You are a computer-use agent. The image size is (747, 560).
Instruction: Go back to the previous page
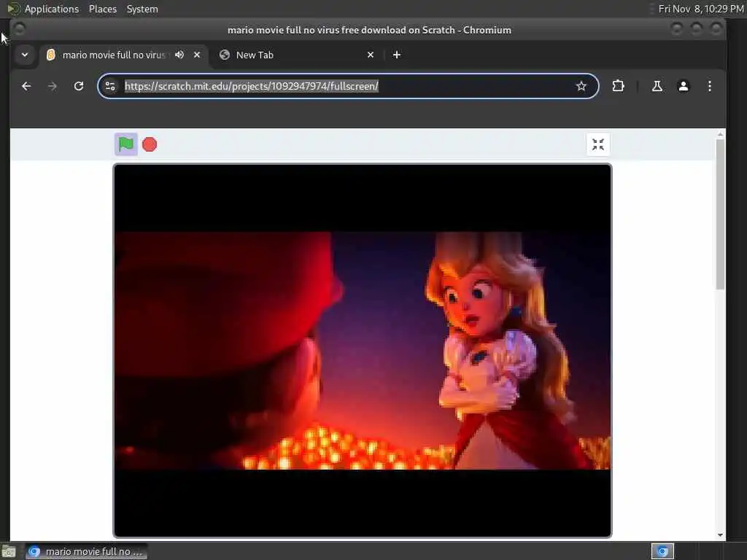click(x=26, y=86)
